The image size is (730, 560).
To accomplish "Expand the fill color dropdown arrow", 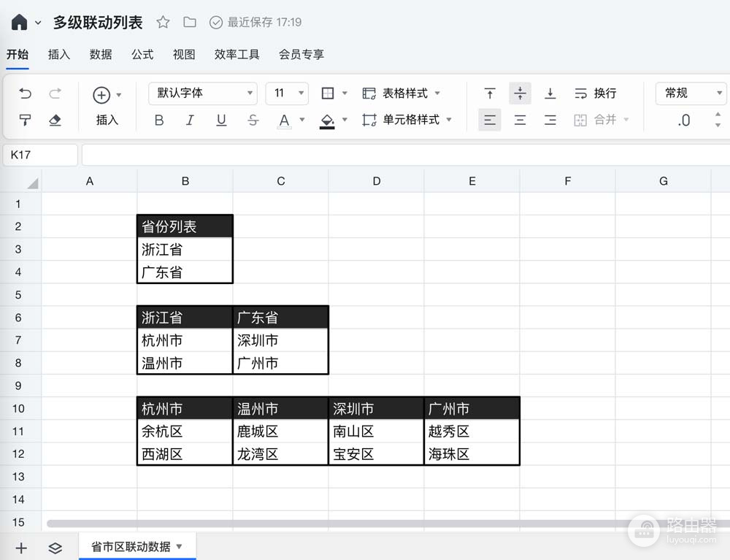I will coord(345,120).
